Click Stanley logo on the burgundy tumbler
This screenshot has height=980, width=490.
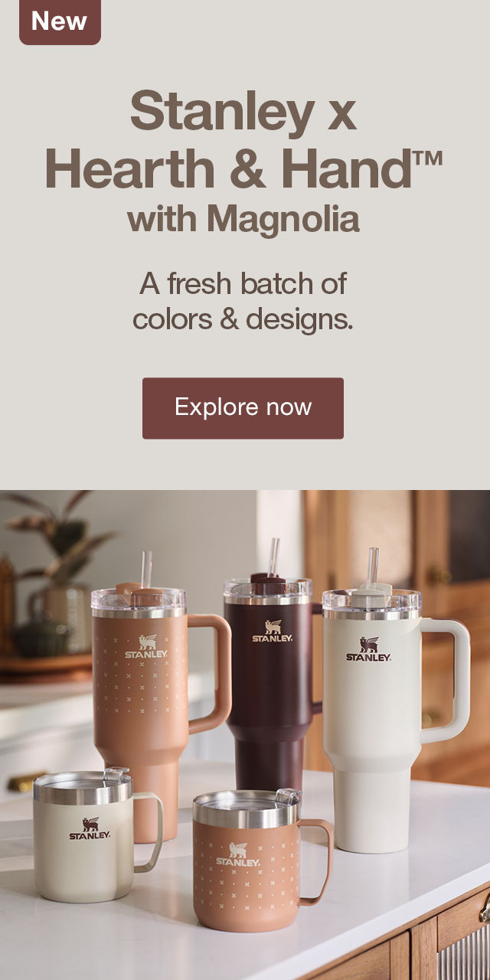[x=273, y=631]
